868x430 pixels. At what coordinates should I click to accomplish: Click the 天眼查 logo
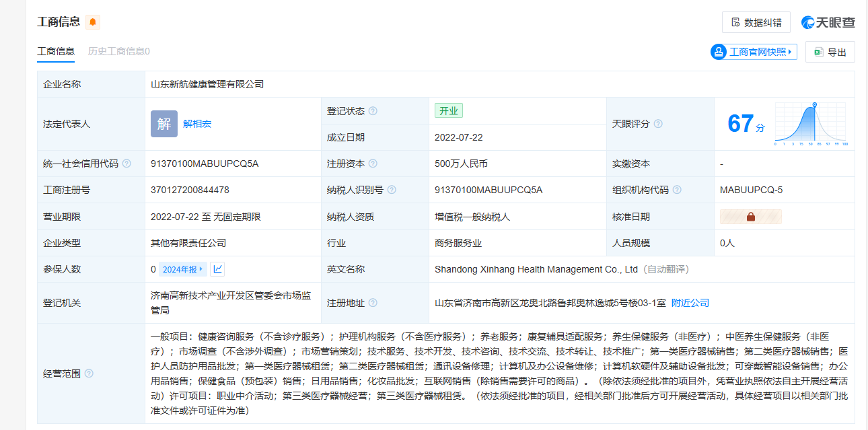828,22
